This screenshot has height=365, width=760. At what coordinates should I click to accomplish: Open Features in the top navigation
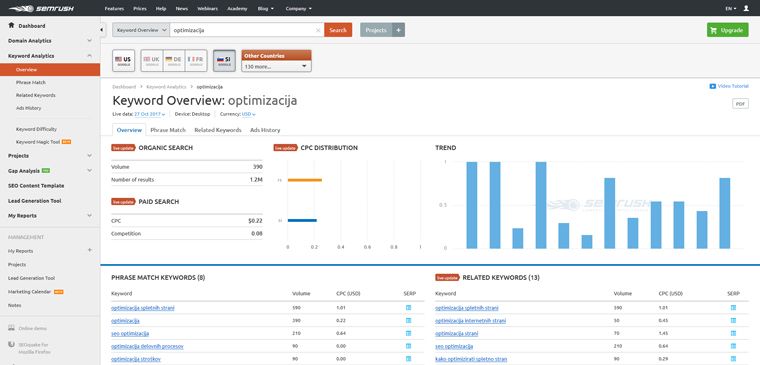[114, 8]
